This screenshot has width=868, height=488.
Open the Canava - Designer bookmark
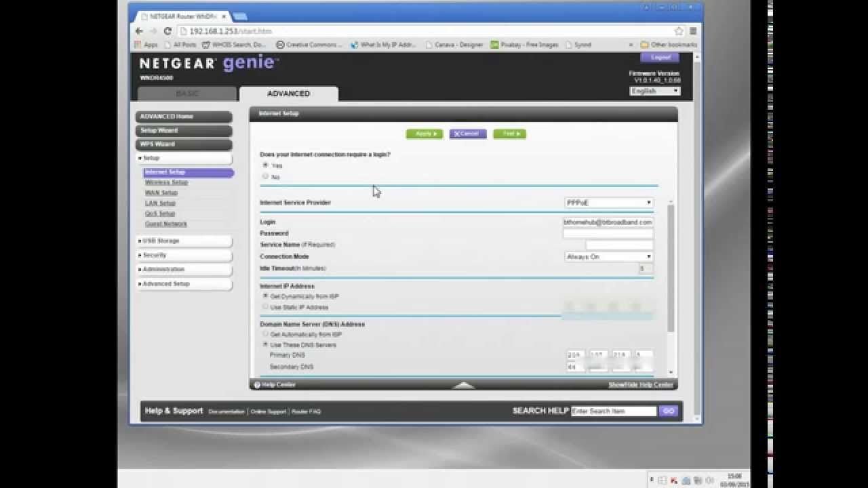454,45
